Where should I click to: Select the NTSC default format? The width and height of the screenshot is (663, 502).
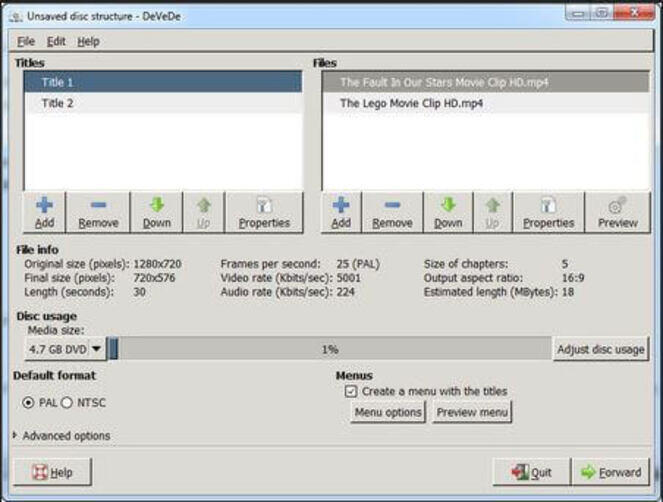click(x=68, y=402)
